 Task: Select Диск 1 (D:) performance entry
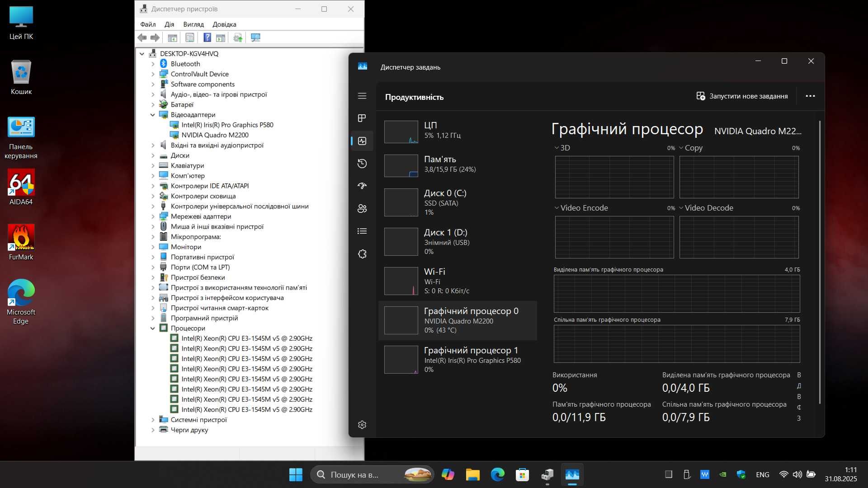pyautogui.click(x=458, y=241)
